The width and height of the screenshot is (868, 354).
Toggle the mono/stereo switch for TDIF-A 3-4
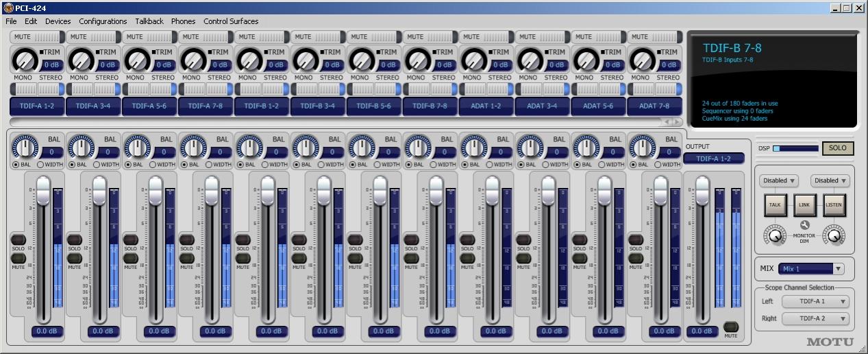coord(92,89)
